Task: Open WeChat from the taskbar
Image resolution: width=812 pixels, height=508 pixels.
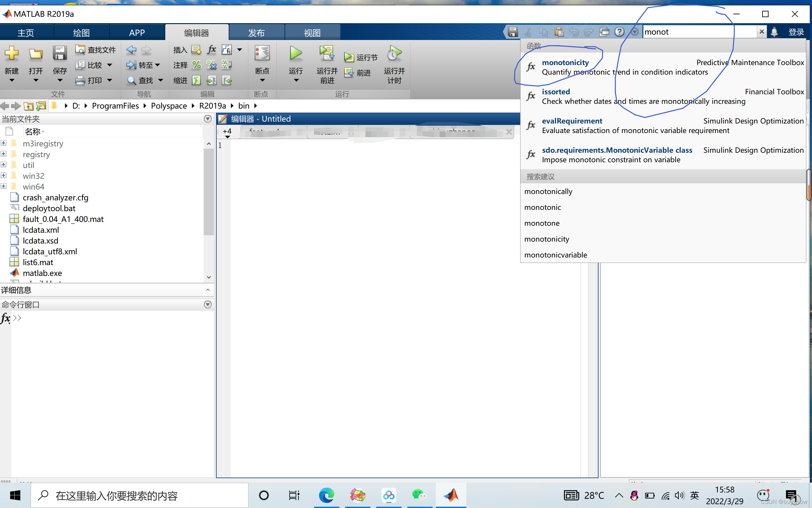Action: tap(419, 495)
